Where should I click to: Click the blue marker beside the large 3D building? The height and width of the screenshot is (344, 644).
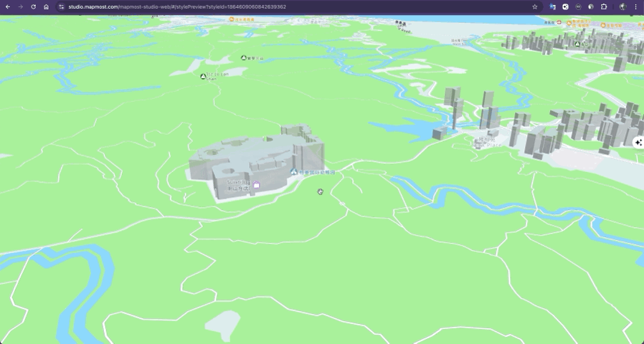(x=293, y=171)
